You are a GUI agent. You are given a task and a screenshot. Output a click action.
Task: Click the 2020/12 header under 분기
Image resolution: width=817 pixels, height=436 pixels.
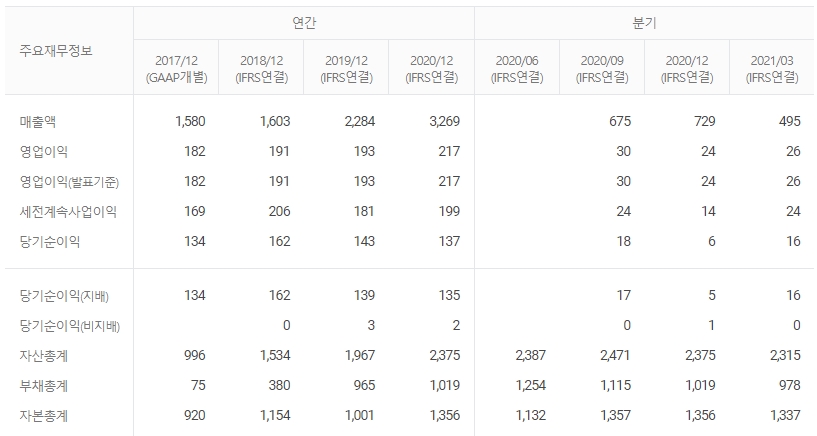[x=687, y=69]
